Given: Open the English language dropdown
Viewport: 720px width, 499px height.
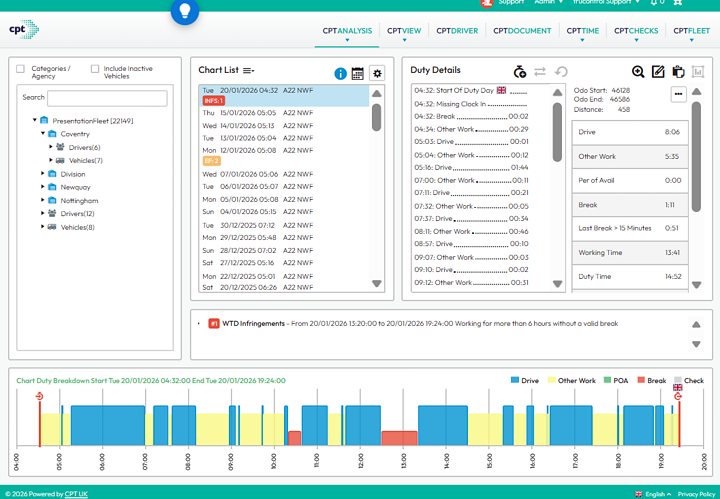Looking at the screenshot, I should click(x=658, y=494).
